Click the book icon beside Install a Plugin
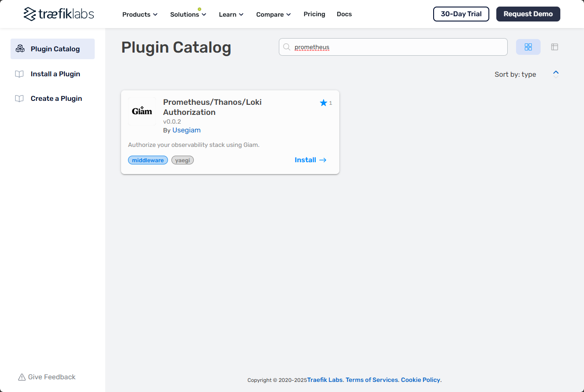 coord(19,74)
